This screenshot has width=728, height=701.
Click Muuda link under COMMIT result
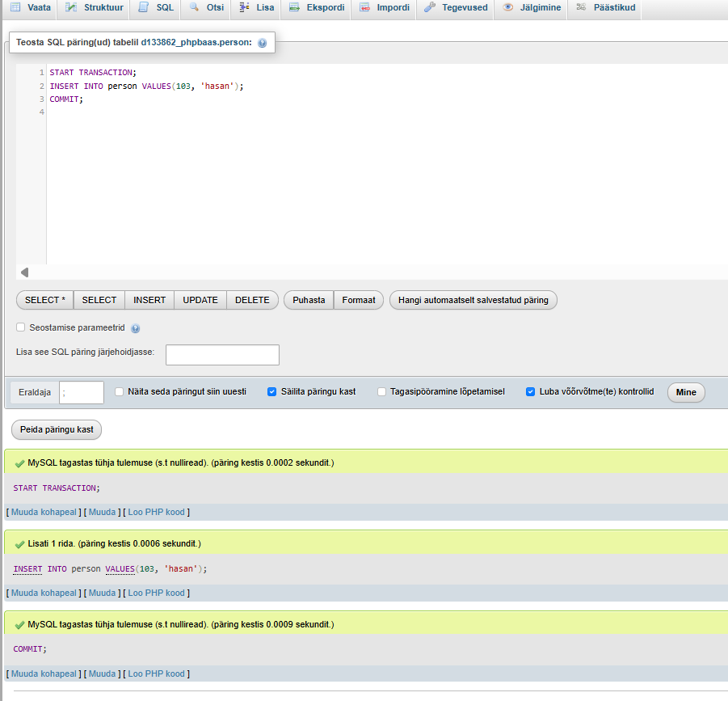click(x=102, y=674)
